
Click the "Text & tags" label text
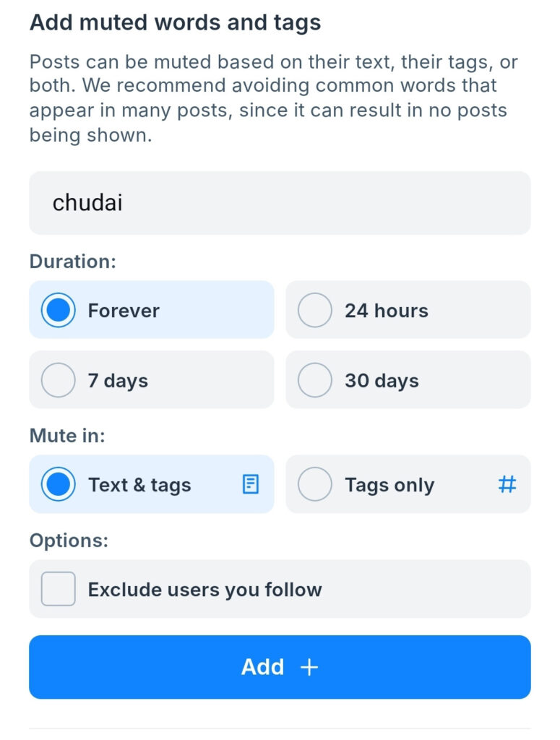[139, 485]
